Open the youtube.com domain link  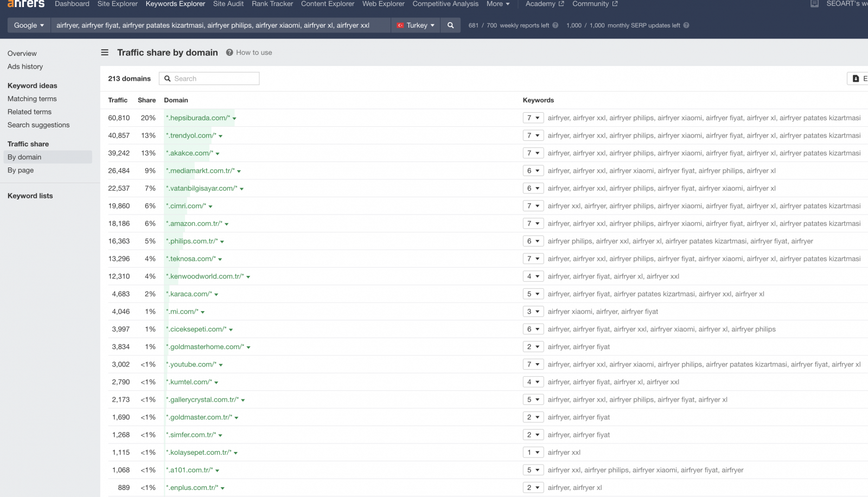[x=191, y=365]
